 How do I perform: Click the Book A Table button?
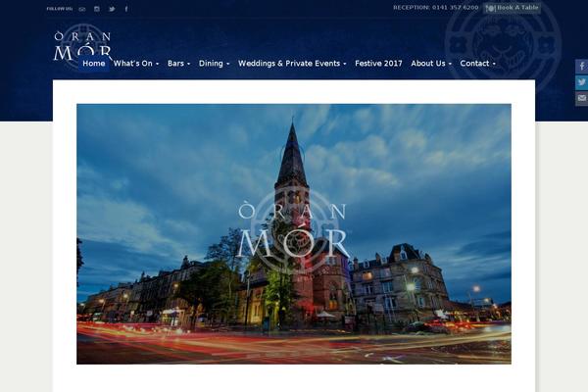[x=513, y=8]
